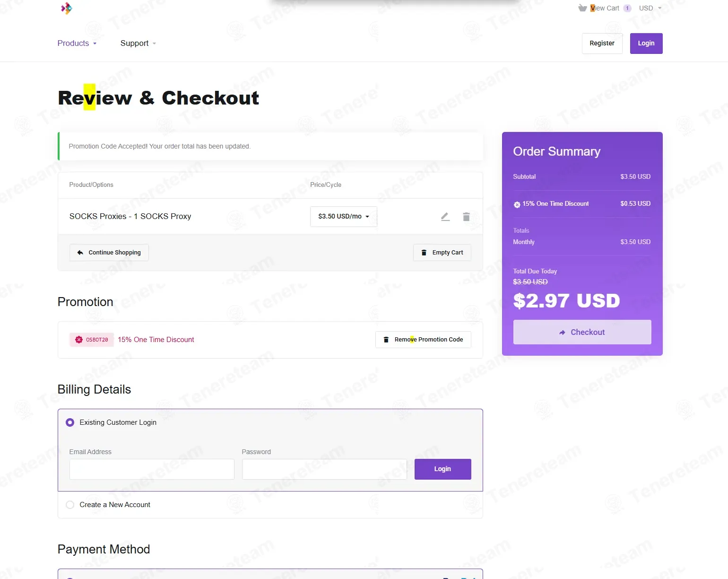
Task: Remove the promotion code
Action: [x=423, y=340]
